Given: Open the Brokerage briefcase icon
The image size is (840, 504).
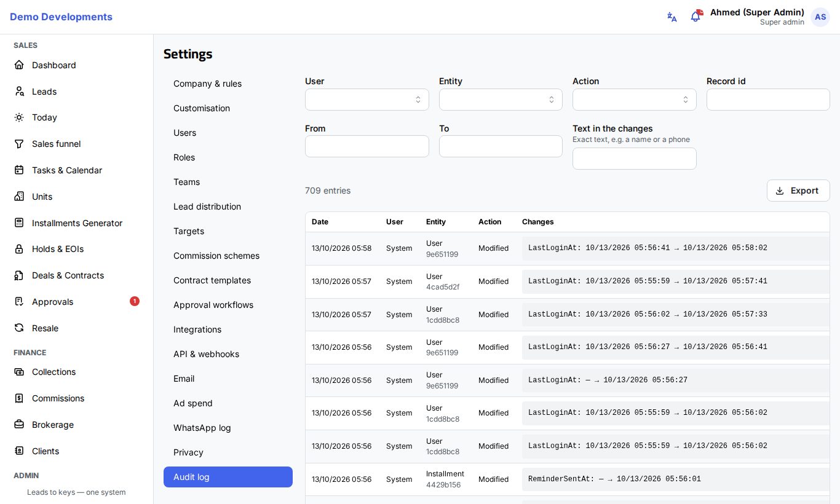Looking at the screenshot, I should (19, 425).
